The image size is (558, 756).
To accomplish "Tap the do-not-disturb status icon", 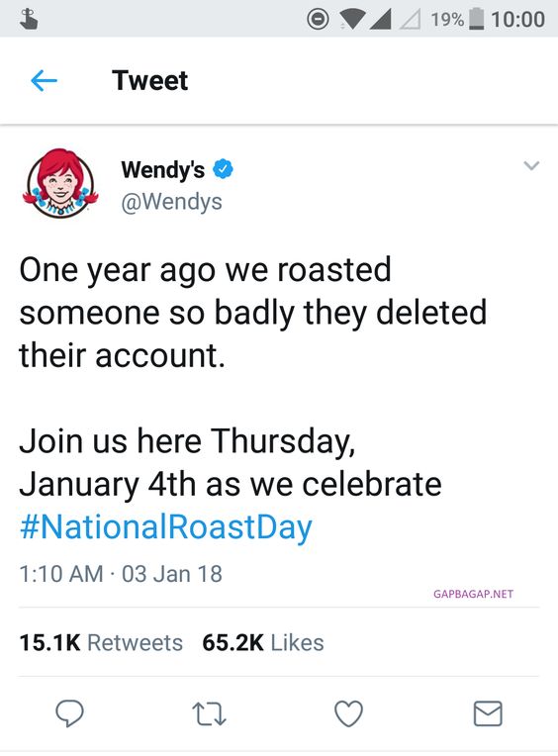I will click(318, 19).
